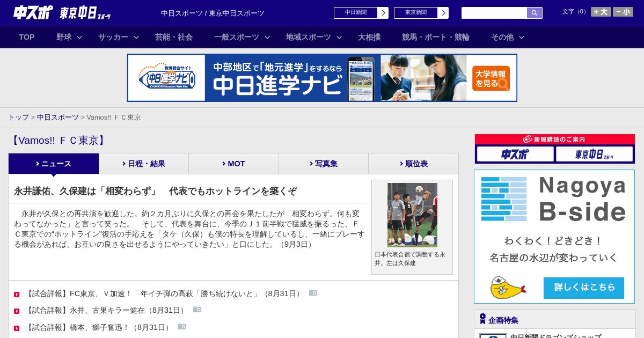Switch to 順位表 tab
Image resolution: width=644 pixels, height=338 pixels.
[413, 164]
